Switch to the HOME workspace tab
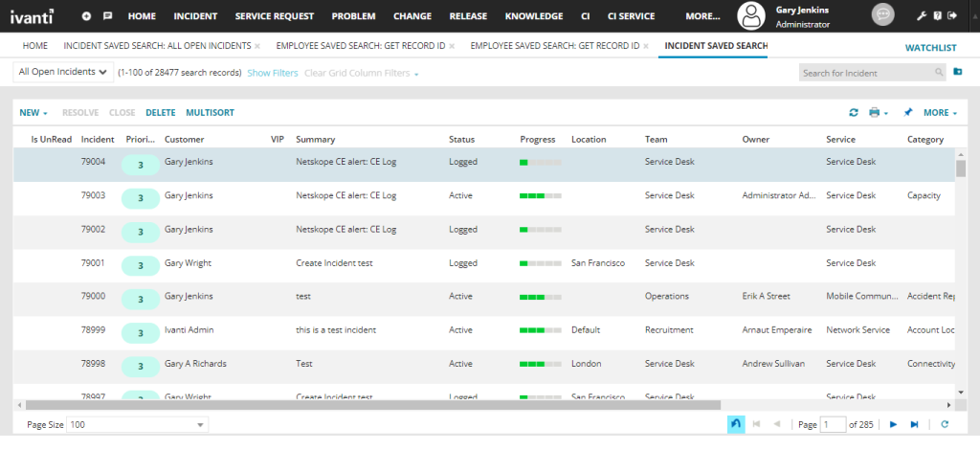980x450 pixels. [35, 46]
